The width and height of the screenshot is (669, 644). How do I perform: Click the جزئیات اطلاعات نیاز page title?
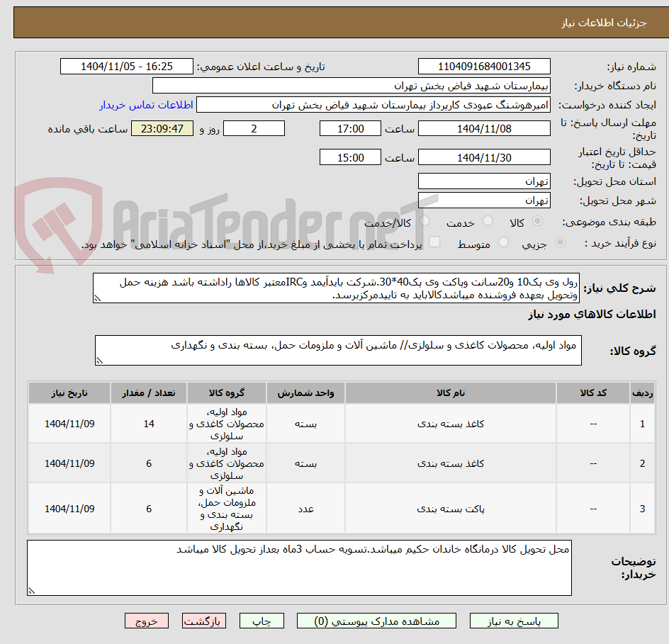604,23
